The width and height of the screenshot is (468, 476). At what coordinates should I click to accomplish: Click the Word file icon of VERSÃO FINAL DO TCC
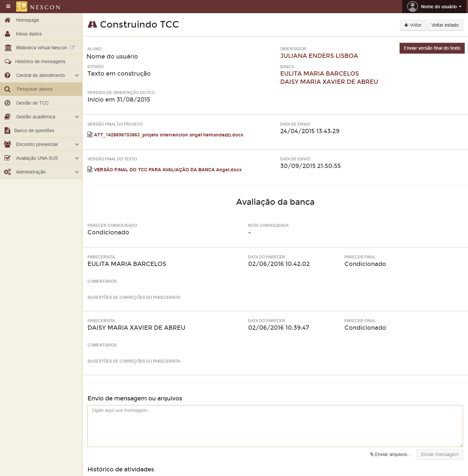90,169
